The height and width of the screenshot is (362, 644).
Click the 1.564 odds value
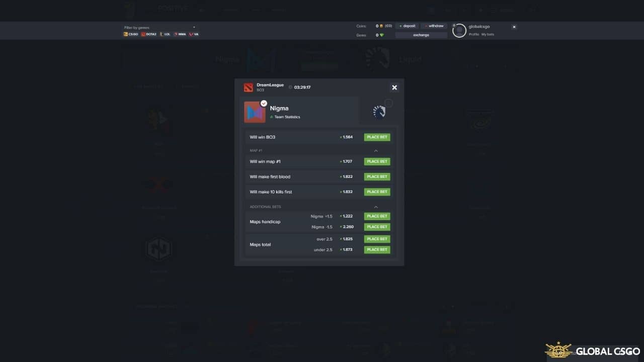point(348,137)
